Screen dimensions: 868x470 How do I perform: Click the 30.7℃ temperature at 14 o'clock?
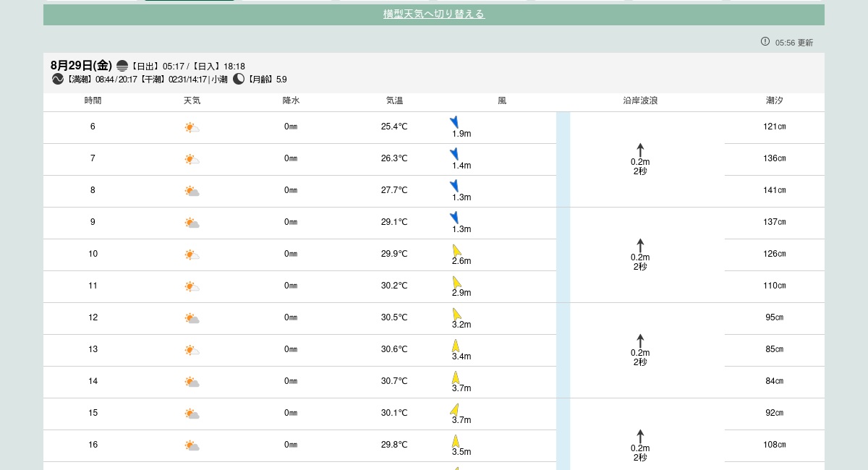[x=394, y=381]
